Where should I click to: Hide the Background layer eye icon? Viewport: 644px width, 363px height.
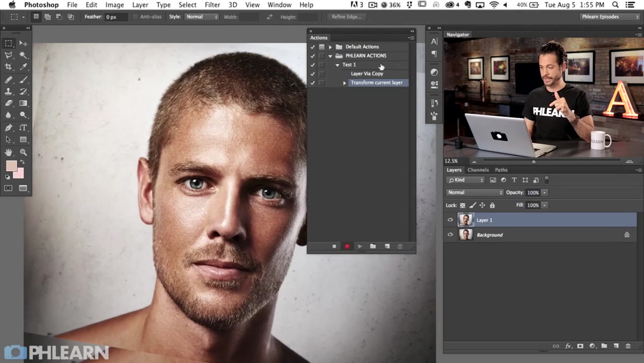point(450,235)
